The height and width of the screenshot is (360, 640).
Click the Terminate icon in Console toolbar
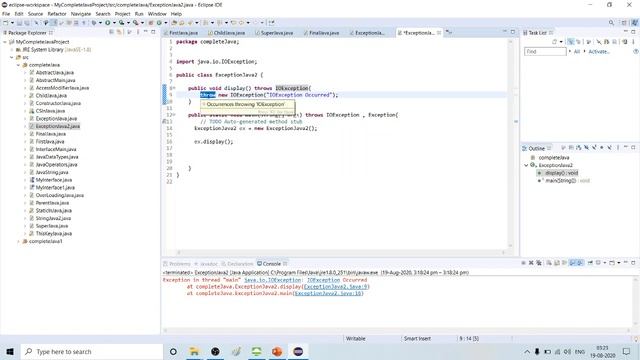coord(523,263)
